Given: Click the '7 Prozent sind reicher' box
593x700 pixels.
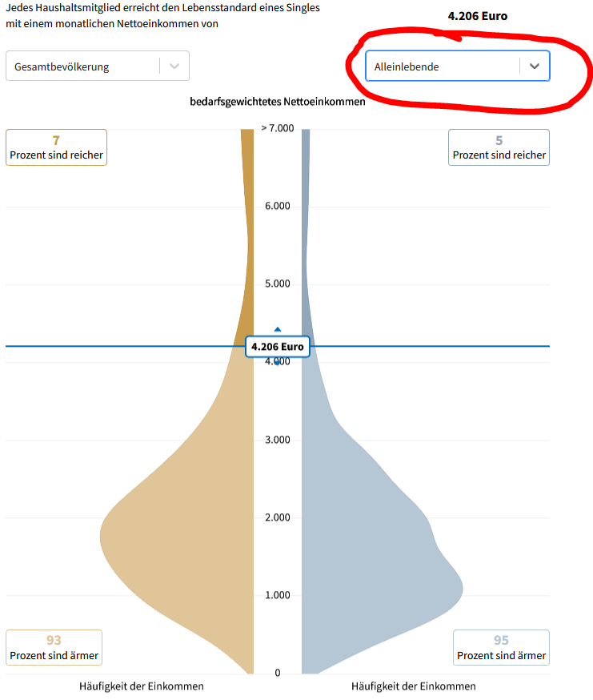Looking at the screenshot, I should coord(56,147).
